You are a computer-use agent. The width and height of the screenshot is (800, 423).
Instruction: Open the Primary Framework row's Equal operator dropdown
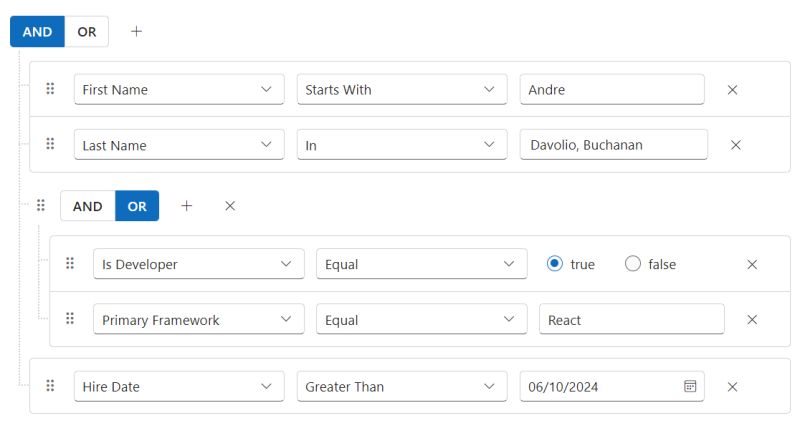pos(422,319)
